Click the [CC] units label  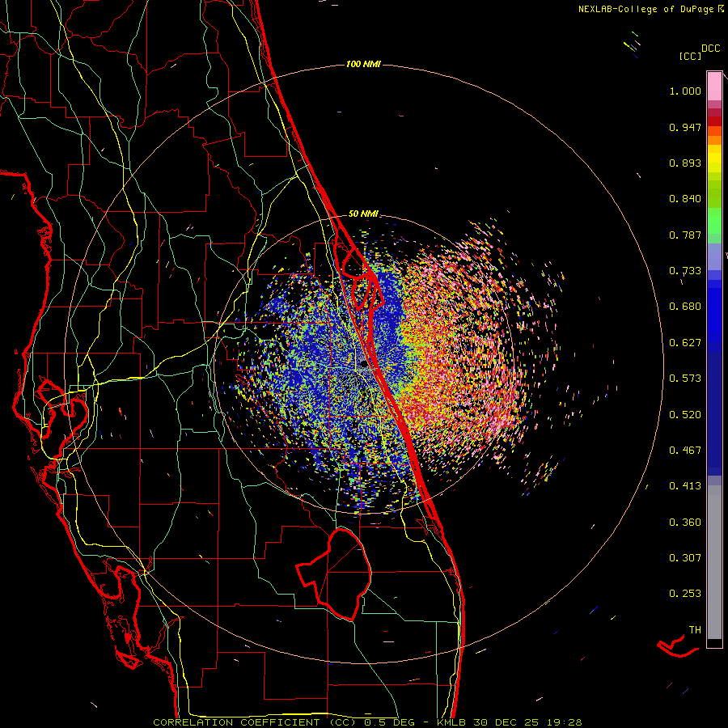[690, 56]
